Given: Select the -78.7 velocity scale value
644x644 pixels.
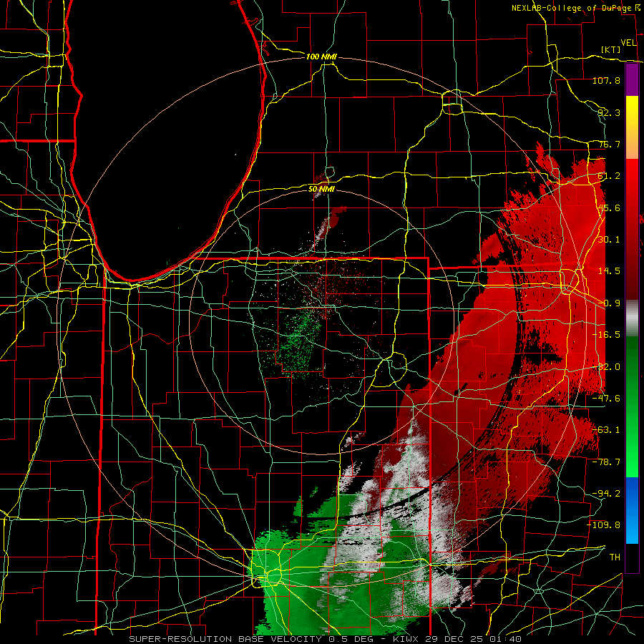Looking at the screenshot, I should tap(606, 462).
